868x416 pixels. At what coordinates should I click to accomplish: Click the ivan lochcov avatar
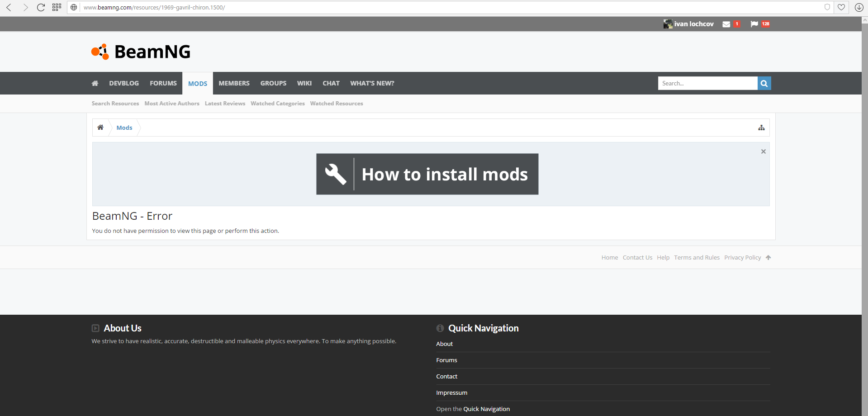tap(668, 24)
